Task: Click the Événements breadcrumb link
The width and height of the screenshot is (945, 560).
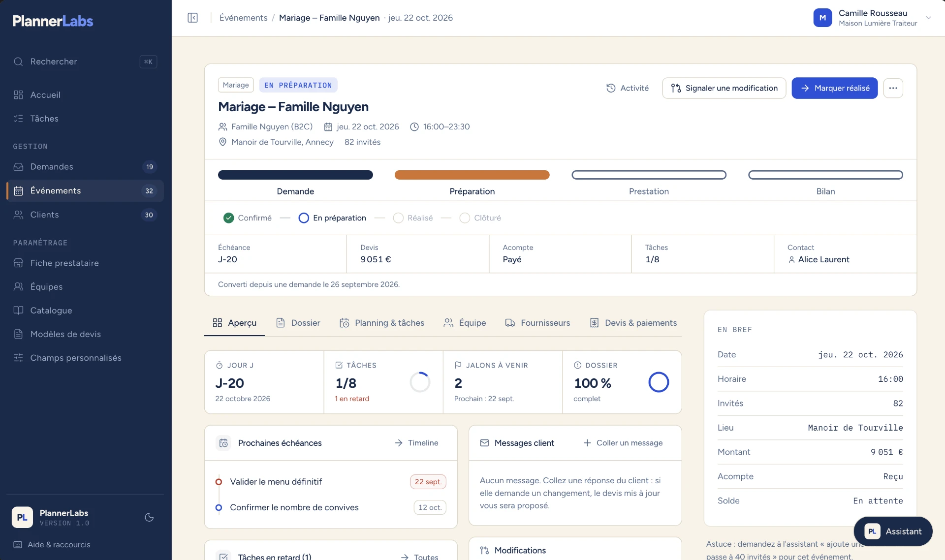Action: click(243, 18)
